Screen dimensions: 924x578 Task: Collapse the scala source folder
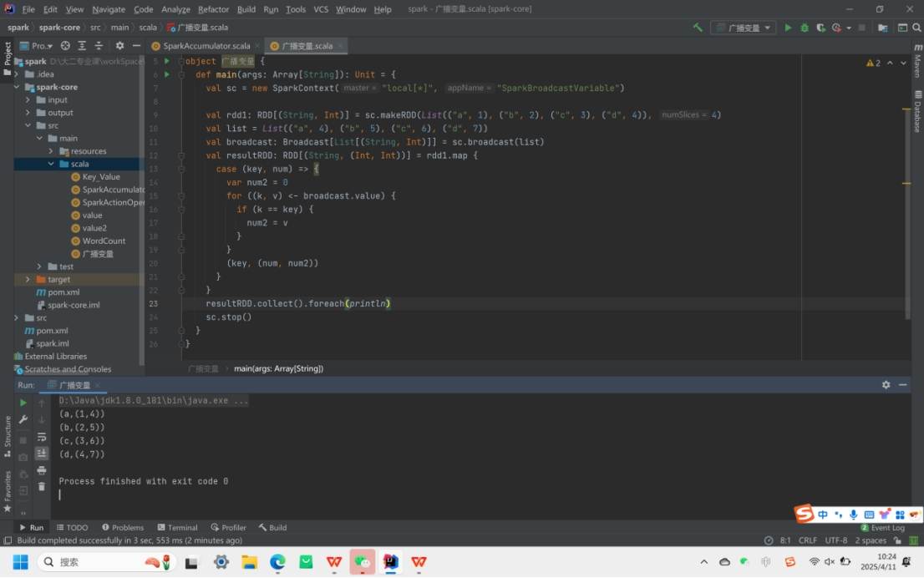point(51,164)
